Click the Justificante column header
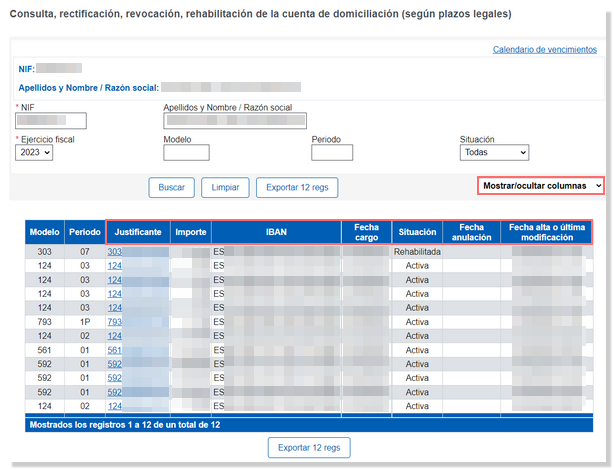The image size is (614, 470). click(138, 232)
